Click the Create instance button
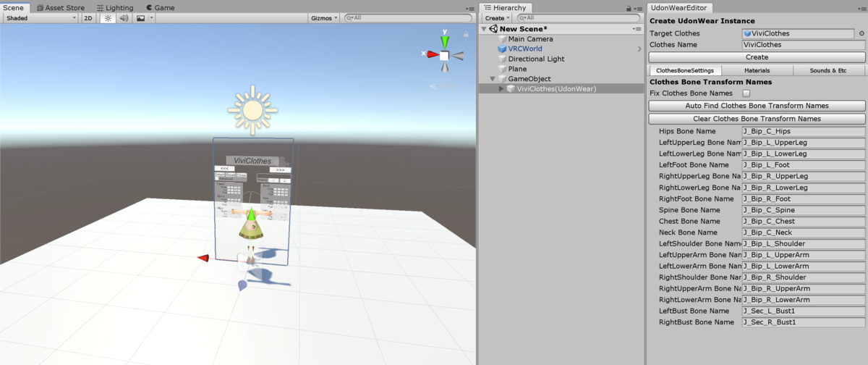Image resolution: width=868 pixels, height=365 pixels. tap(757, 56)
